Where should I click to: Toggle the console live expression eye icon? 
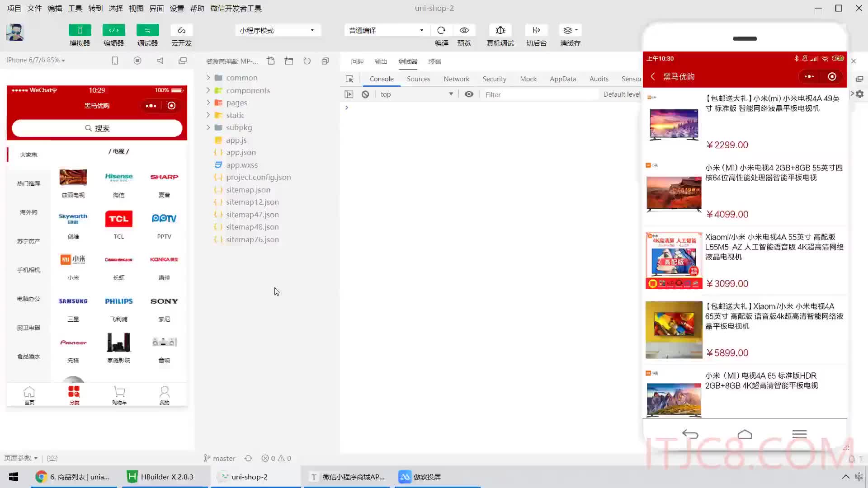pos(469,94)
